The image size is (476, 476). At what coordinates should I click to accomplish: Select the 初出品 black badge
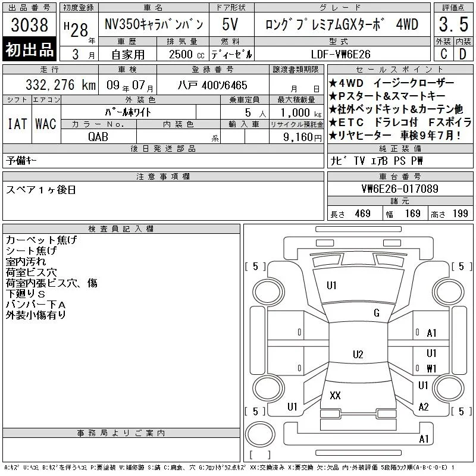[x=29, y=49]
